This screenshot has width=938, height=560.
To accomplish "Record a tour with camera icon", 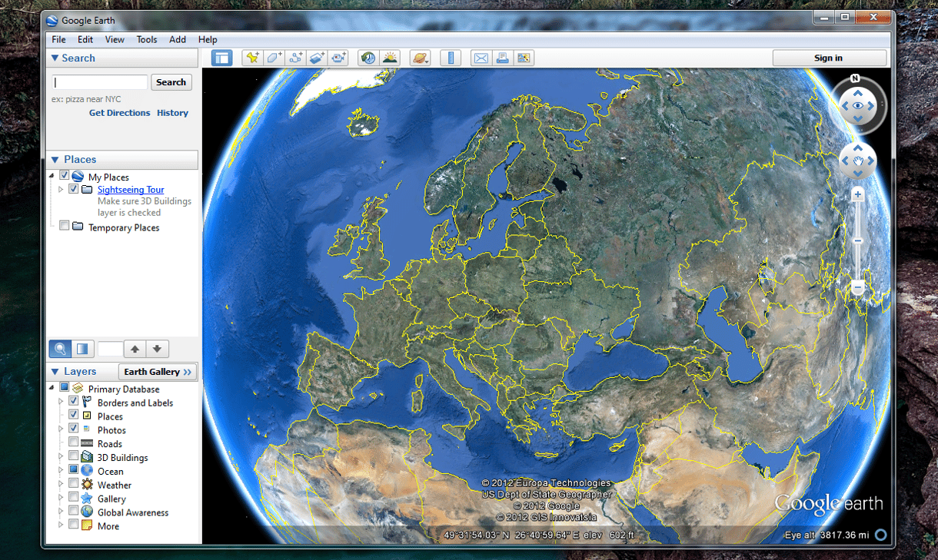I will (x=338, y=58).
